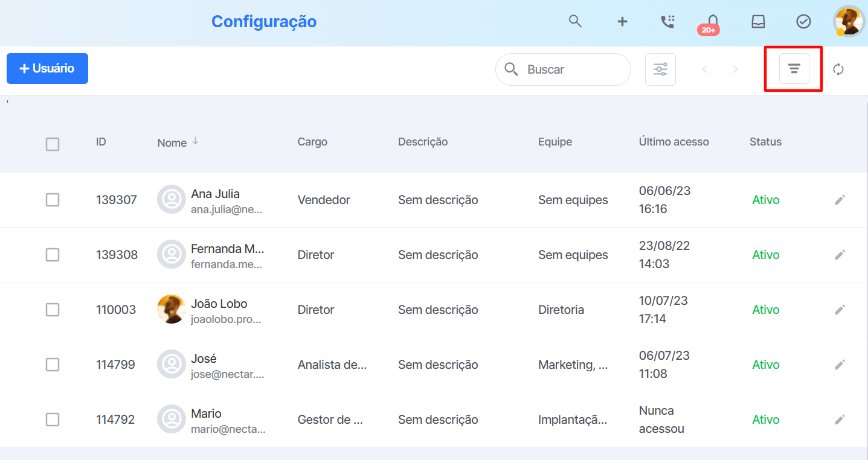868x460 pixels.
Task: Sort by the Último acesso column header
Action: pyautogui.click(x=674, y=142)
